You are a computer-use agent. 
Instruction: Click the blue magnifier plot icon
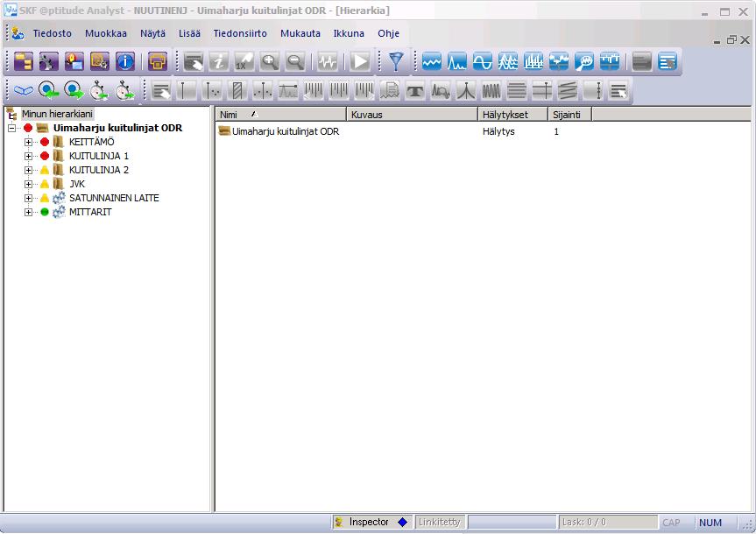coord(584,61)
